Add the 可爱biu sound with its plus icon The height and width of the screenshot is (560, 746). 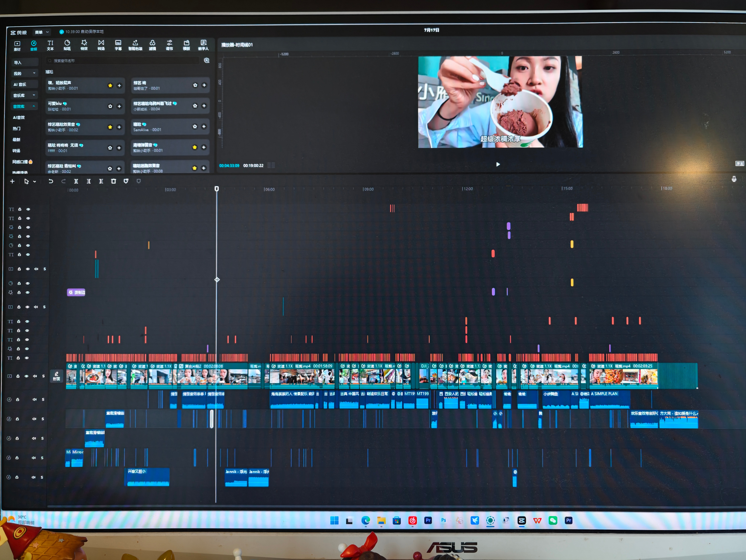[119, 106]
